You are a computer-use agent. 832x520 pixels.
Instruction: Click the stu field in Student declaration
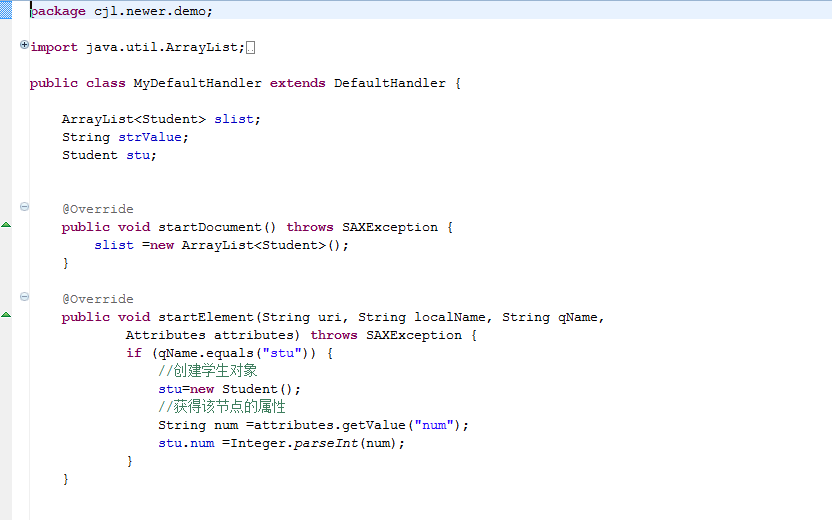[x=138, y=155]
